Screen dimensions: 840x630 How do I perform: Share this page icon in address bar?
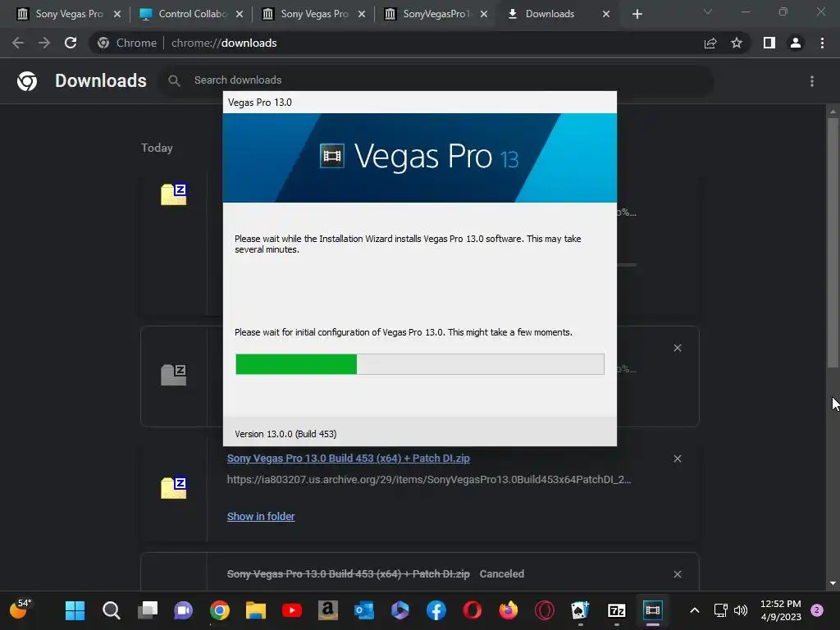pyautogui.click(x=710, y=43)
